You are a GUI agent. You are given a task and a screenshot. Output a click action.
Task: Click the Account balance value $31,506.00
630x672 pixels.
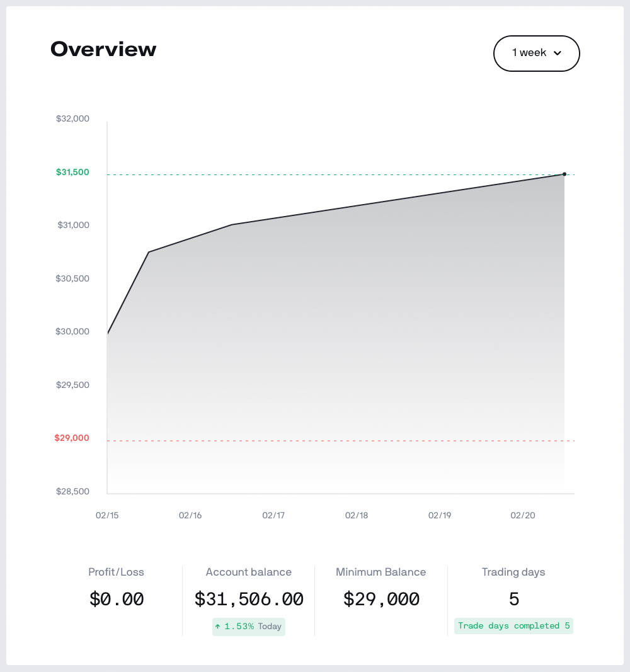tap(249, 599)
